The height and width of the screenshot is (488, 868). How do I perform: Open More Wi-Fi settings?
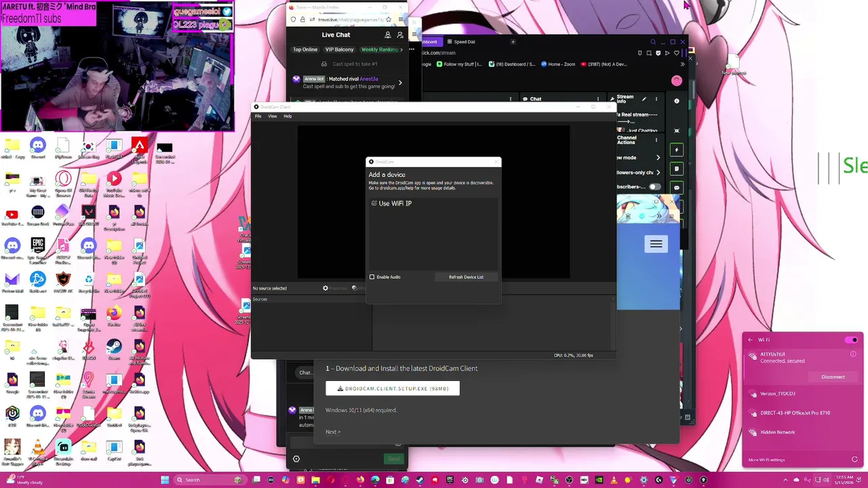coord(766,460)
